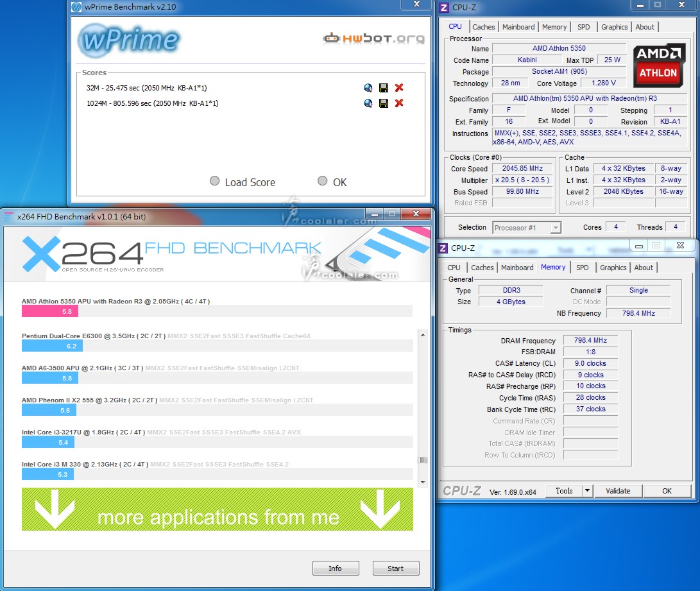Image resolution: width=700 pixels, height=591 pixels.
Task: Start the x264 FHD benchmark
Action: tap(395, 569)
